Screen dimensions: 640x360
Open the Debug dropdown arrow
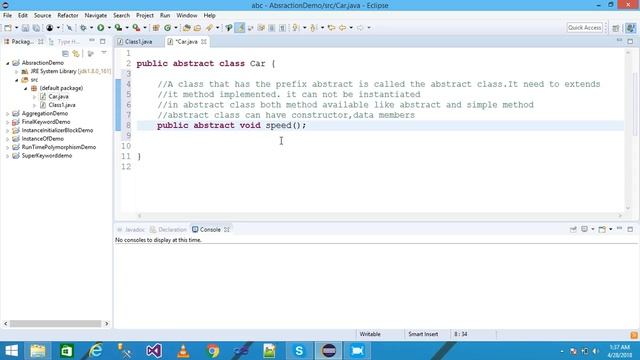[x=91, y=28]
